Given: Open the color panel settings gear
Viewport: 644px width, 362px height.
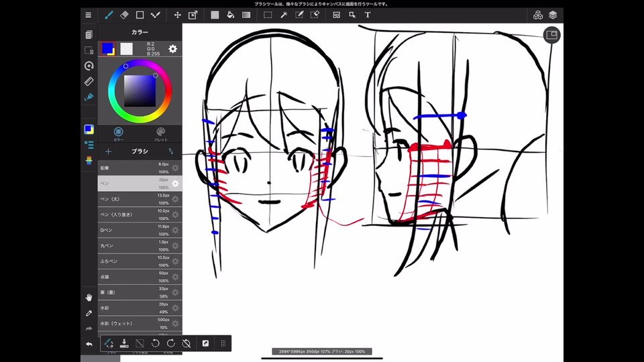Looking at the screenshot, I should point(172,49).
